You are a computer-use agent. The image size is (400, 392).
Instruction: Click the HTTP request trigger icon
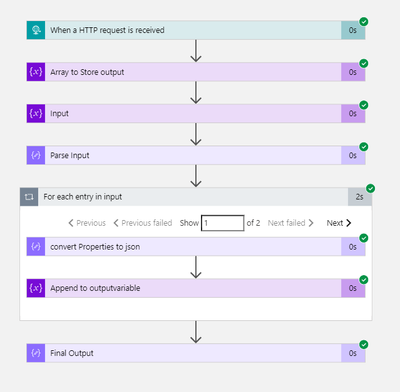36,30
